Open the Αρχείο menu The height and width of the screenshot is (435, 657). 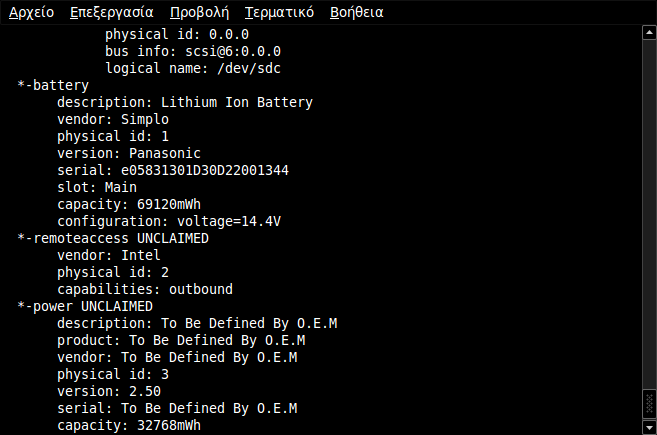(31, 12)
